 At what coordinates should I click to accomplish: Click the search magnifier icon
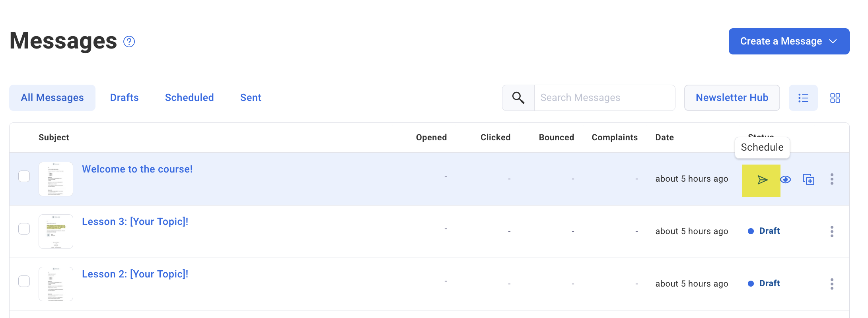pyautogui.click(x=518, y=98)
